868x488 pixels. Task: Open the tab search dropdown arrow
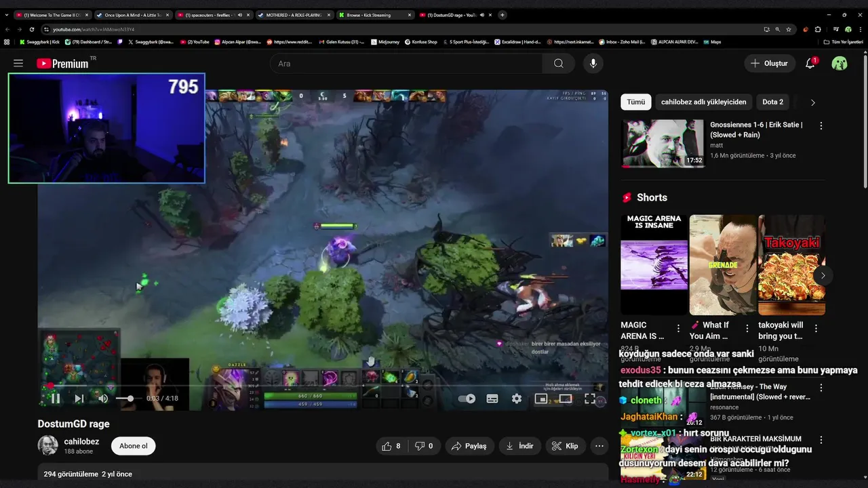click(x=6, y=15)
